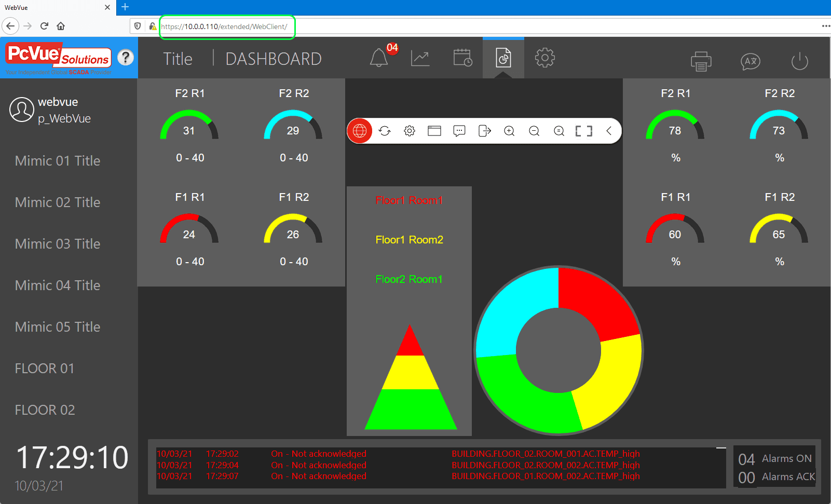Open the trends chart icon
The width and height of the screenshot is (831, 504).
coord(420,58)
